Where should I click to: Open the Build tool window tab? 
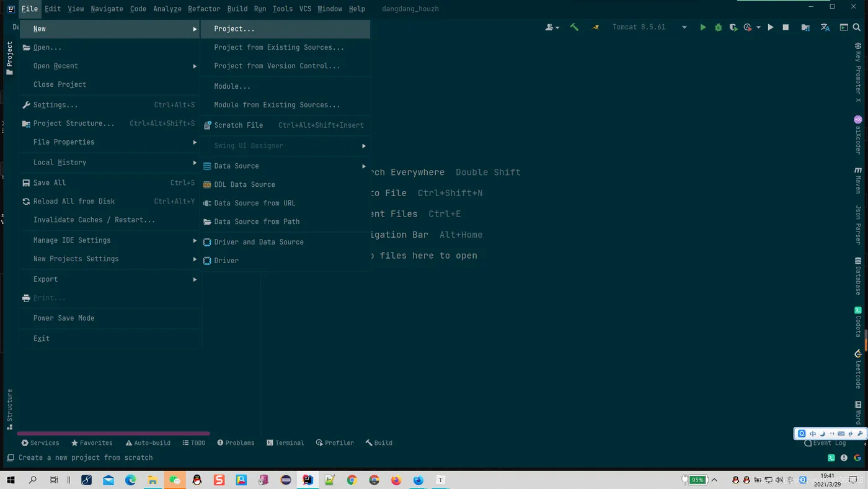[x=379, y=443]
